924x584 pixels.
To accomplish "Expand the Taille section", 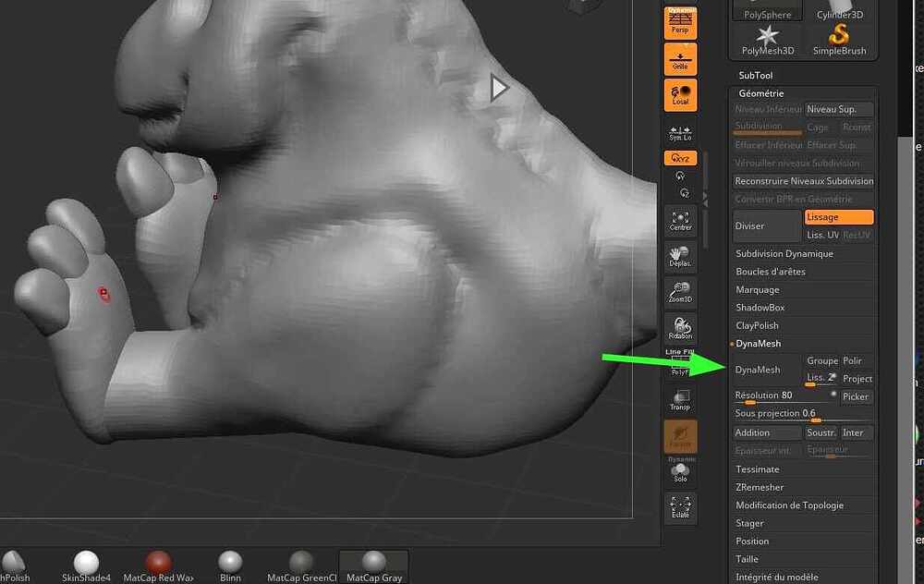I will (747, 559).
